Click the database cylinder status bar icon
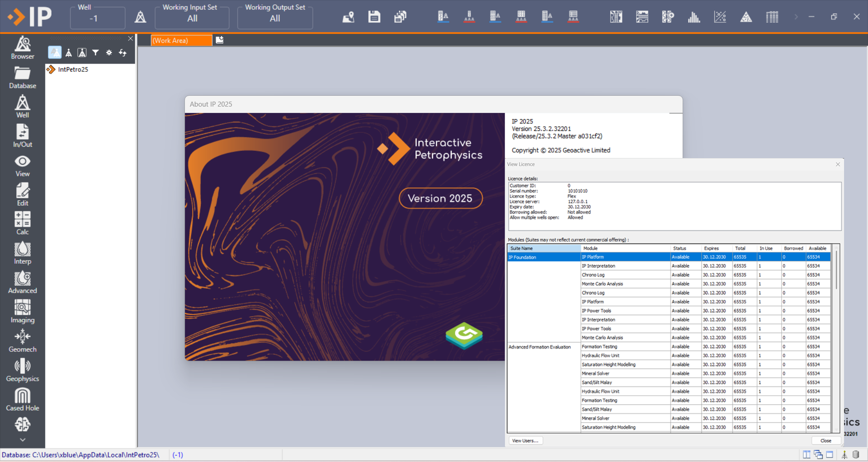Viewport: 868px width, 462px height. 856,455
